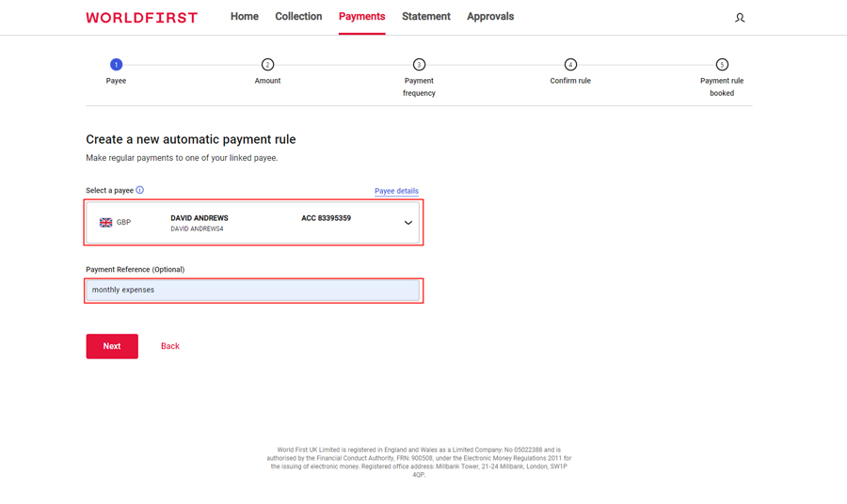Go to the Payments tab
This screenshot has height=504, width=847.
point(362,17)
